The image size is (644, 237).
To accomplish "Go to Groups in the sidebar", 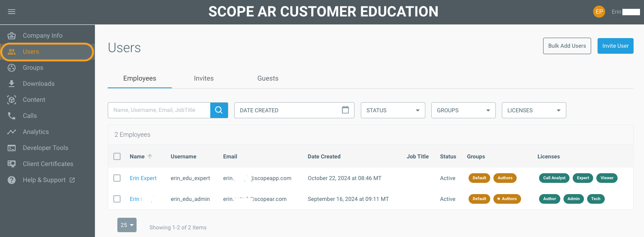I will (47, 68).
